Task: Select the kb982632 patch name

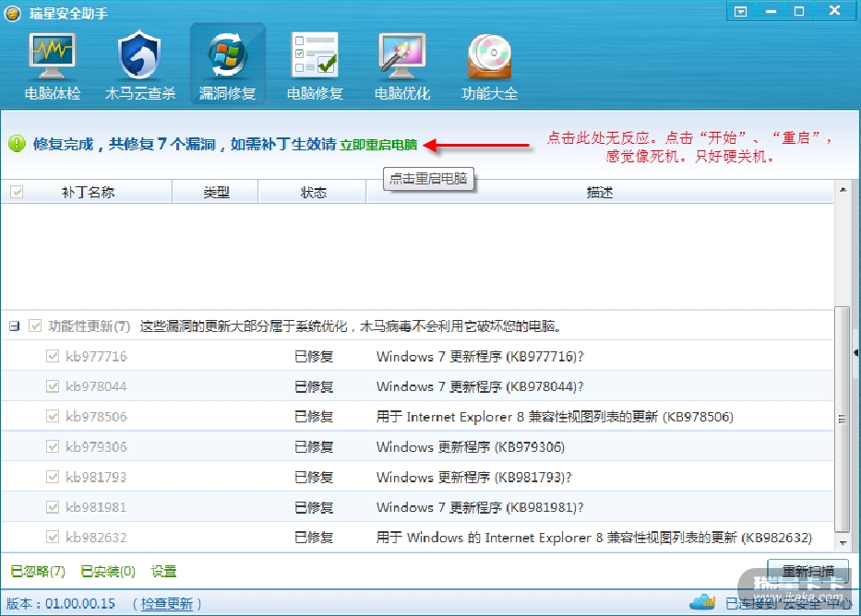Action: coord(96,538)
